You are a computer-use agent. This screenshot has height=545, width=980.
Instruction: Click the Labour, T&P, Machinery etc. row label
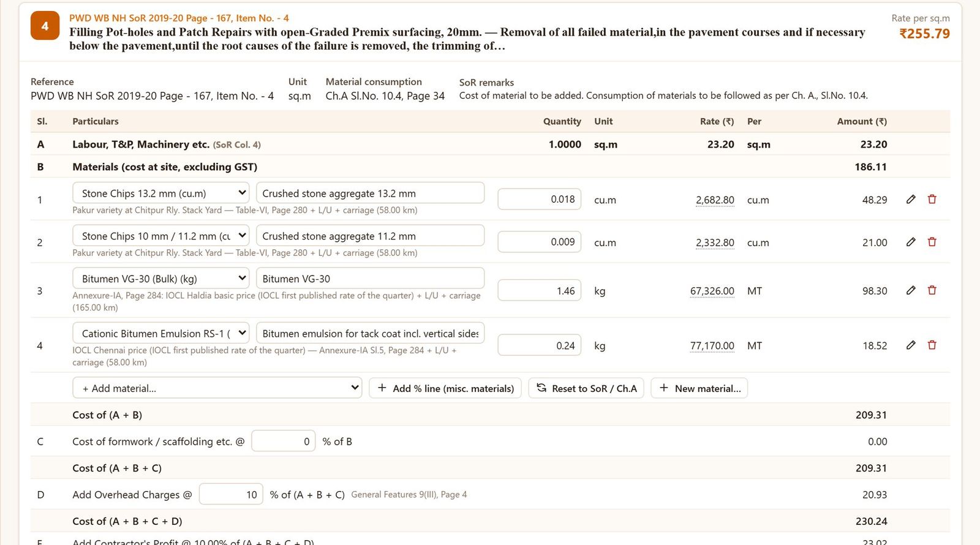point(141,144)
